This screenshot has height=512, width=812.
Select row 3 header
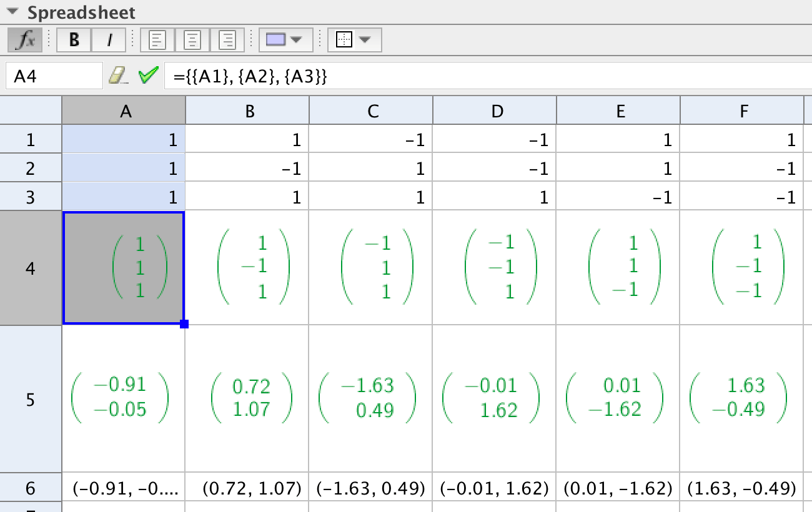[31, 197]
